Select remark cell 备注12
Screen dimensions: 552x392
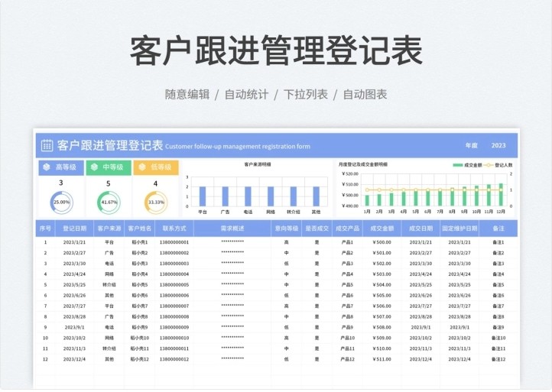(x=498, y=359)
